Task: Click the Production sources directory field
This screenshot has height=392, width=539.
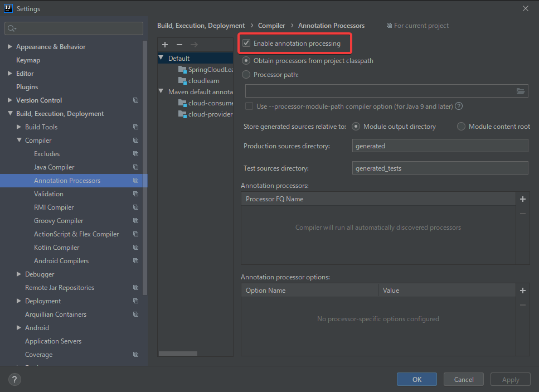Action: (440, 146)
